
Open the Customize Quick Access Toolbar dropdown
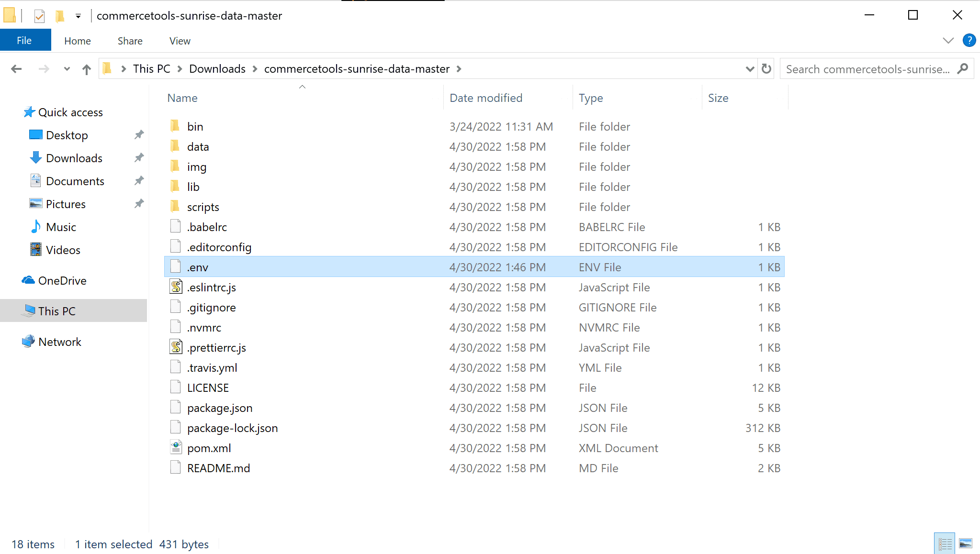coord(78,16)
